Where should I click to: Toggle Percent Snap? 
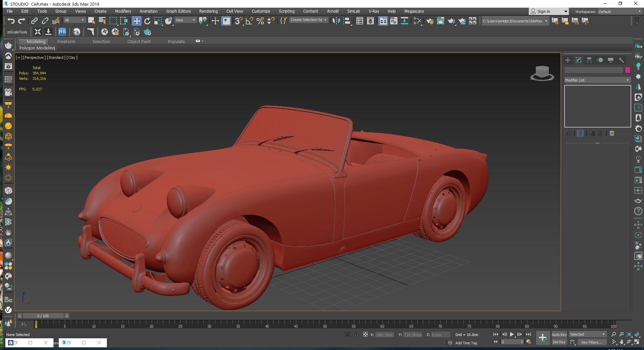coord(260,21)
